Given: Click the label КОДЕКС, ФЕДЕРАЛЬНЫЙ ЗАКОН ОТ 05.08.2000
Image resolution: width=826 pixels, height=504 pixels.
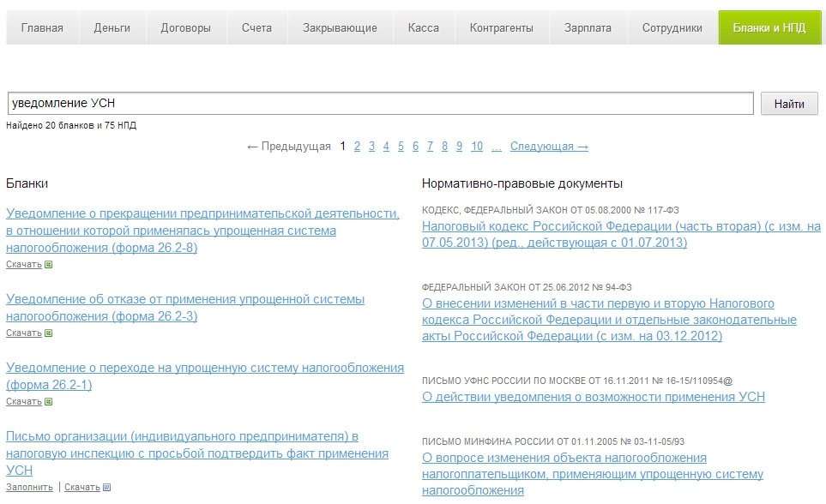Looking at the screenshot, I should point(551,210).
